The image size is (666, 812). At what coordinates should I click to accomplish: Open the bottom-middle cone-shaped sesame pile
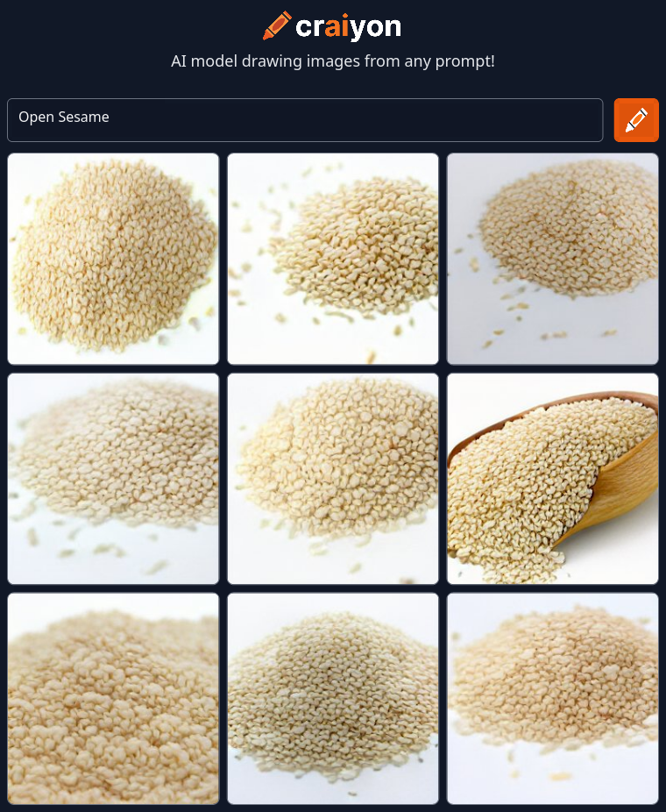click(x=333, y=699)
